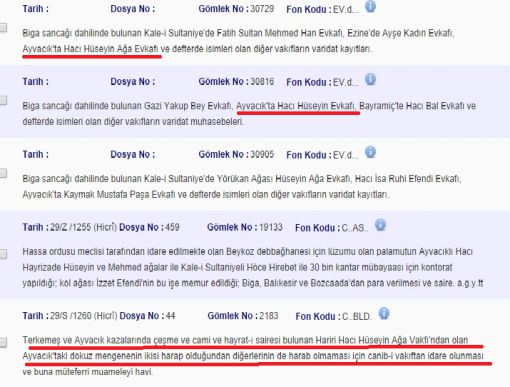The width and height of the screenshot is (510, 387).
Task: Click underlined 'Ayvacık'ta Hacı Hüseyin Ağa Evkafı' text
Action: tap(90, 49)
